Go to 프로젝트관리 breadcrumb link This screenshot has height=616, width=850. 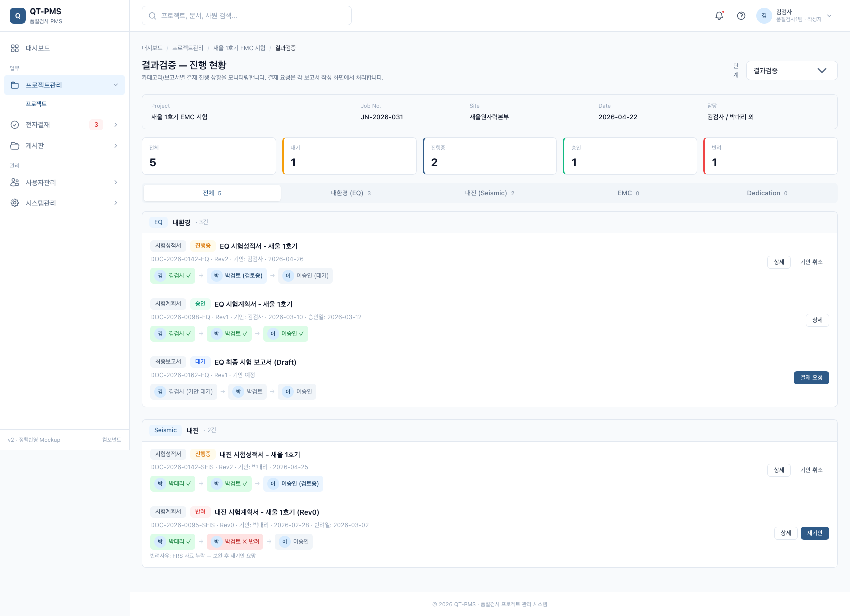tap(188, 48)
